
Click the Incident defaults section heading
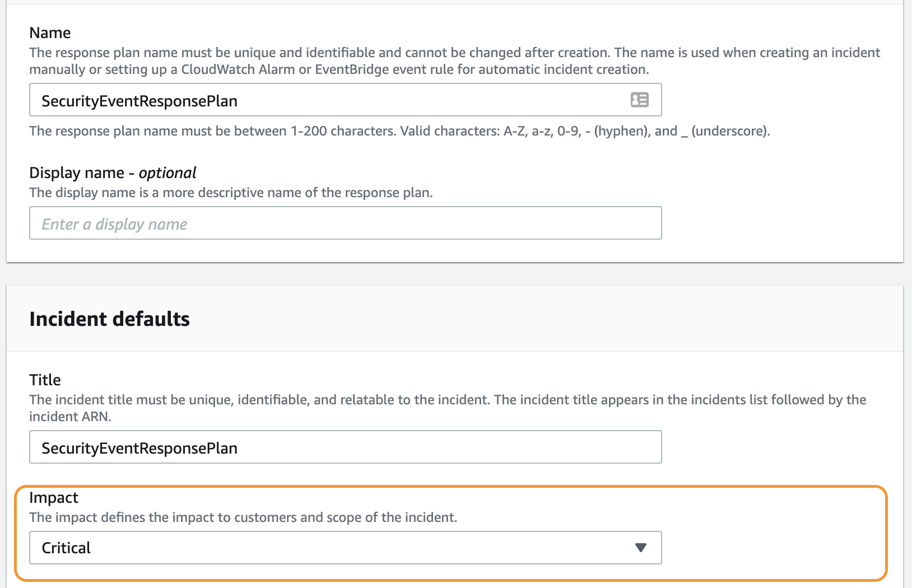point(110,319)
